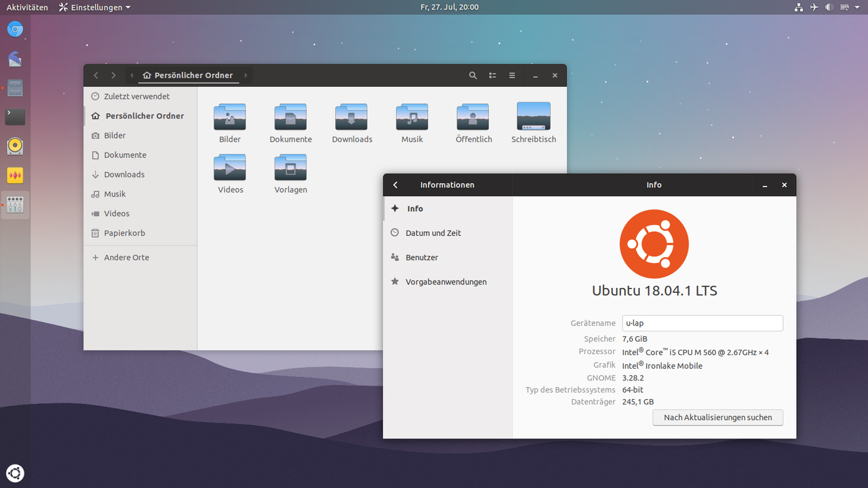Click the volume icon in top bar
Viewport: 868px width, 488px height.
829,7
